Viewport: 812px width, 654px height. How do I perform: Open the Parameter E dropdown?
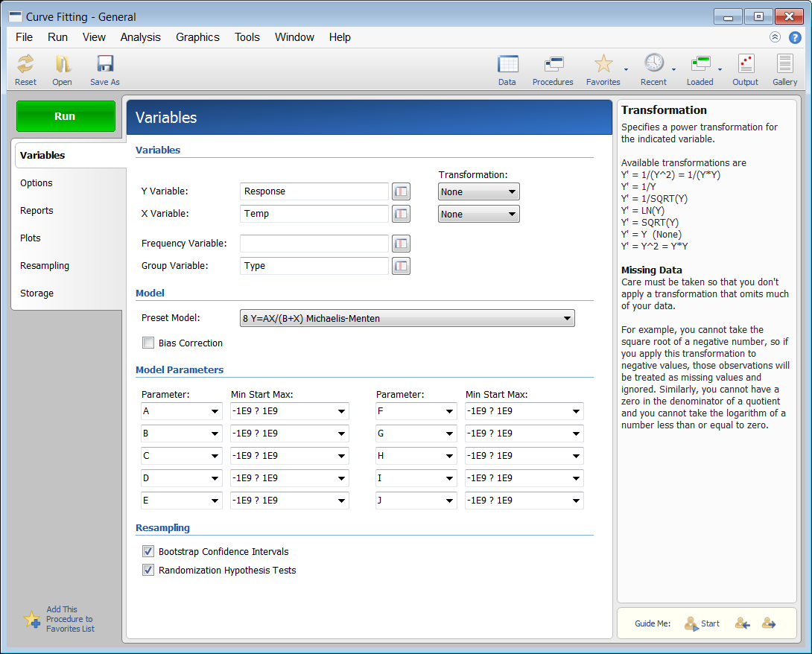click(181, 501)
